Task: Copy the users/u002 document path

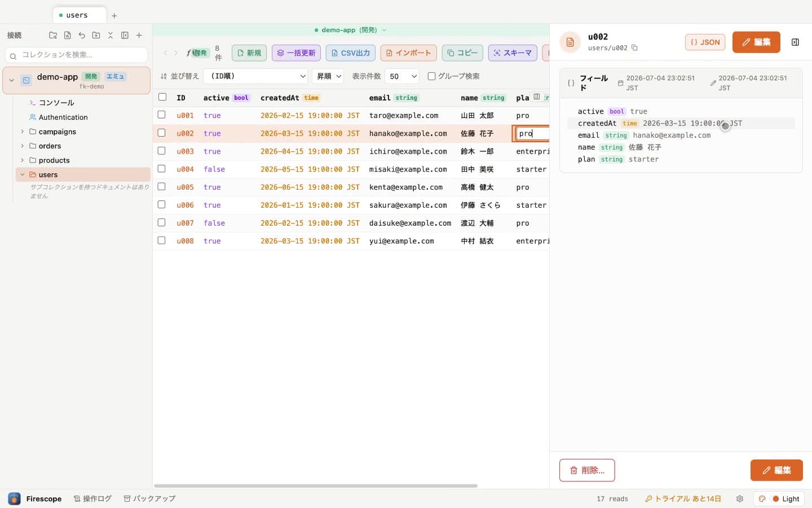Action: pyautogui.click(x=634, y=48)
